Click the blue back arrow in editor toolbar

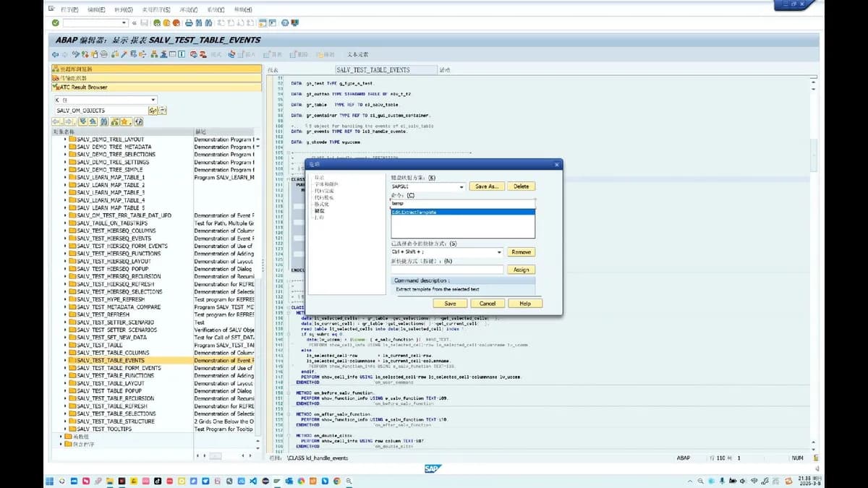coord(56,54)
